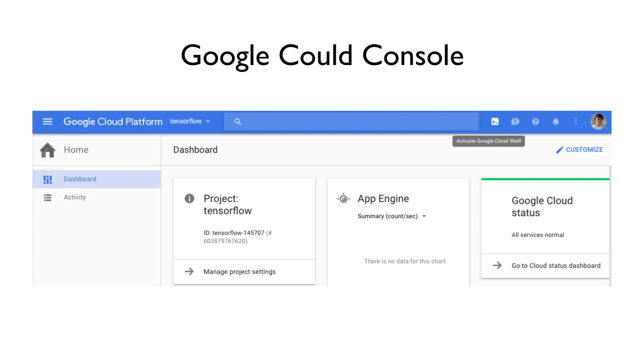Click the CUSTOMIZE button
Viewport: 644px width, 362px height.
580,150
